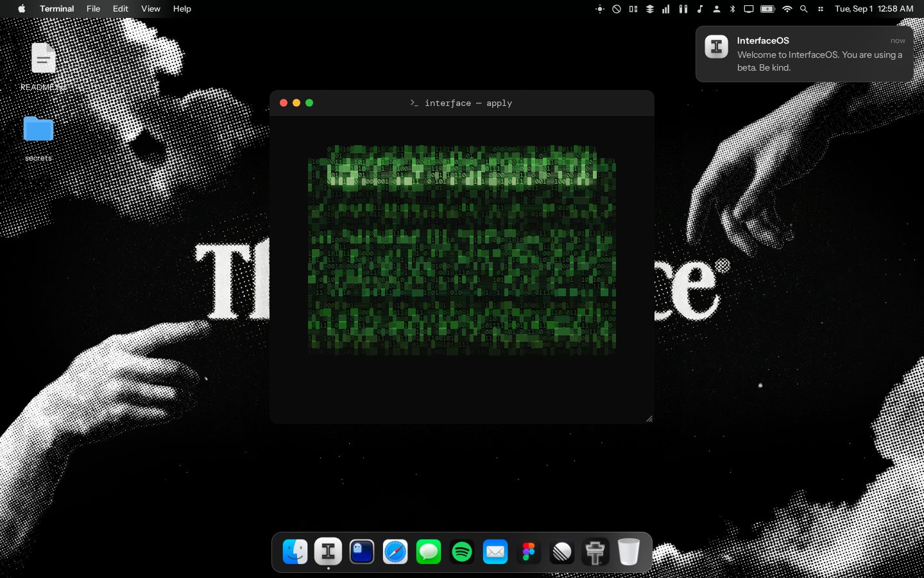Click the two-capsule icon in menu bar

(683, 9)
